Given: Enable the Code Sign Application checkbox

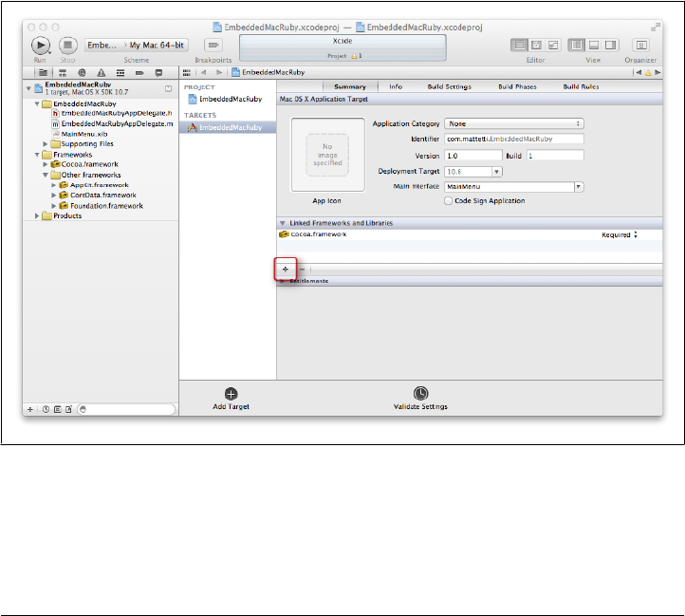Looking at the screenshot, I should (448, 200).
